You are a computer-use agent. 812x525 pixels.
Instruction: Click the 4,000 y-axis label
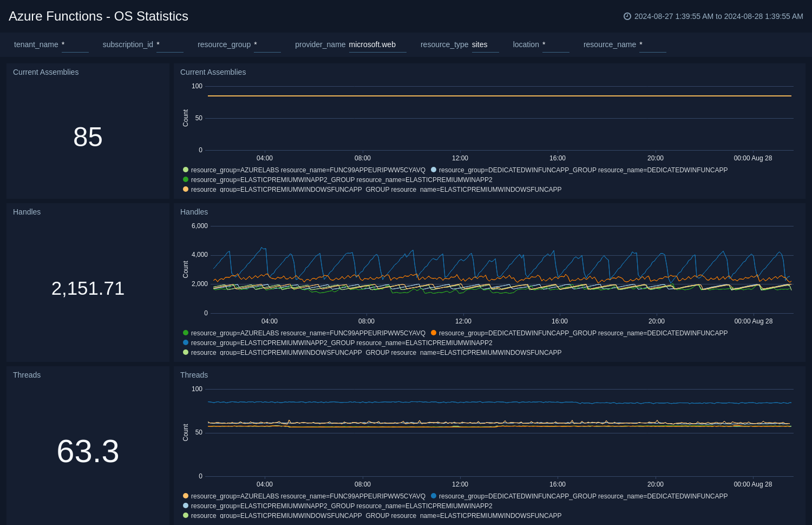(200, 255)
